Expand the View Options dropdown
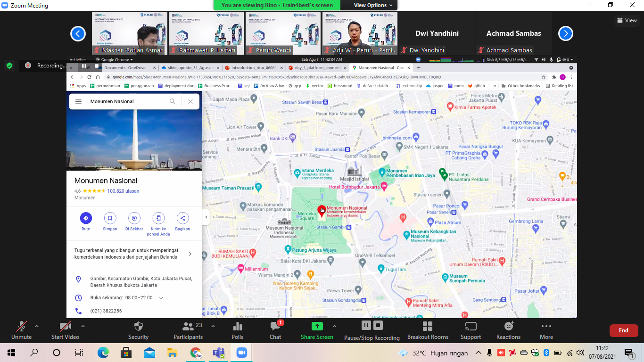 pos(373,5)
